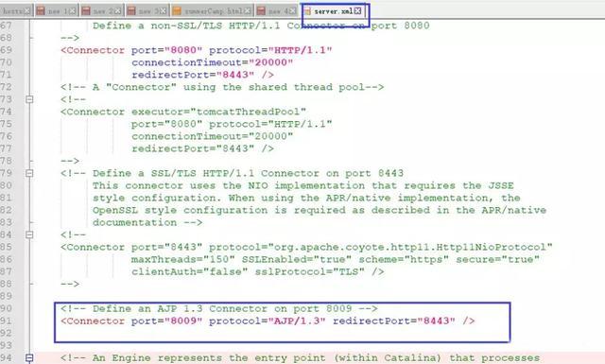
Task: Click redirectPort="8443" on line 91
Action: (x=394, y=321)
